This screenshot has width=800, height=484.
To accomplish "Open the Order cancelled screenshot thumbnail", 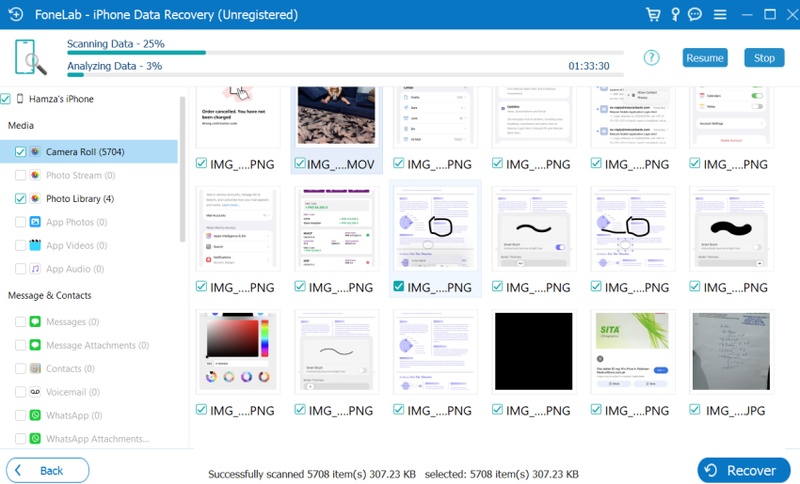I will 238,115.
